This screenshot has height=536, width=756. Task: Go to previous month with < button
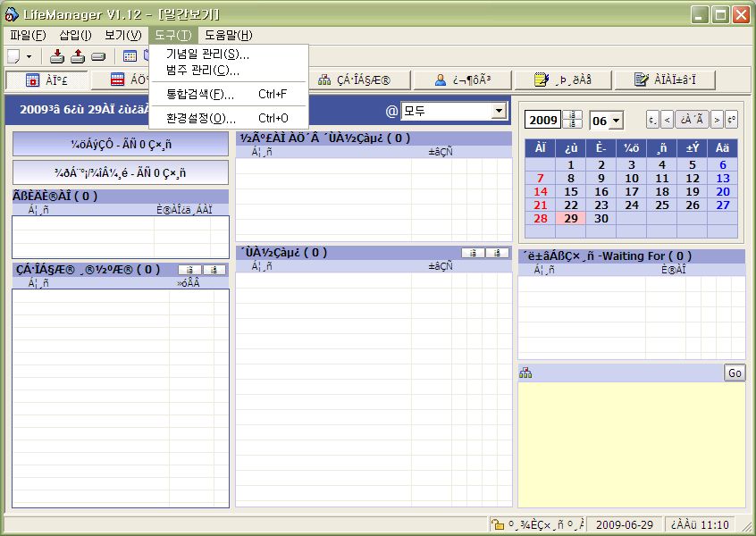(668, 120)
